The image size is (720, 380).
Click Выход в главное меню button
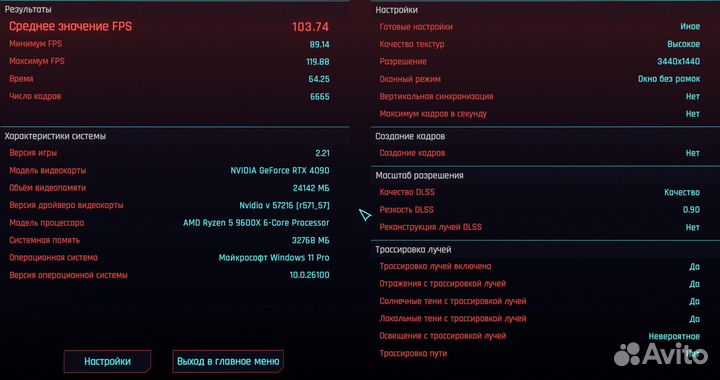pyautogui.click(x=228, y=362)
